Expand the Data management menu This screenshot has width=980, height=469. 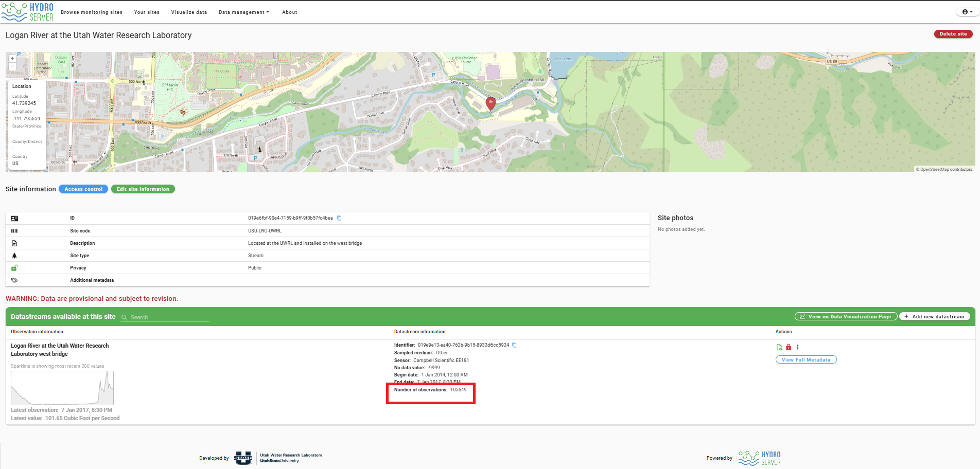[243, 12]
